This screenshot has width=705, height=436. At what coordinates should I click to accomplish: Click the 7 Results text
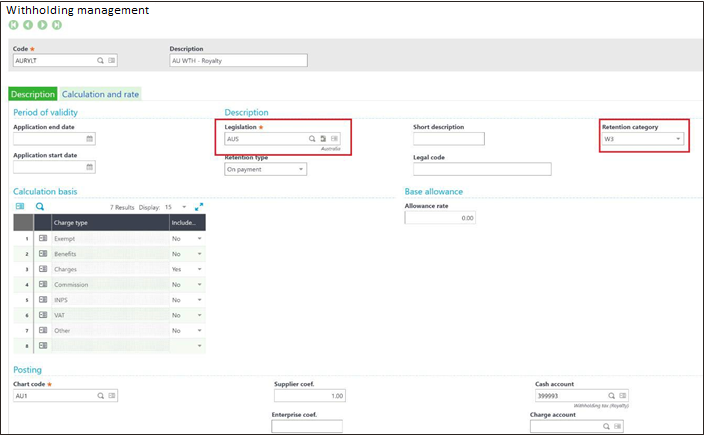[122, 207]
